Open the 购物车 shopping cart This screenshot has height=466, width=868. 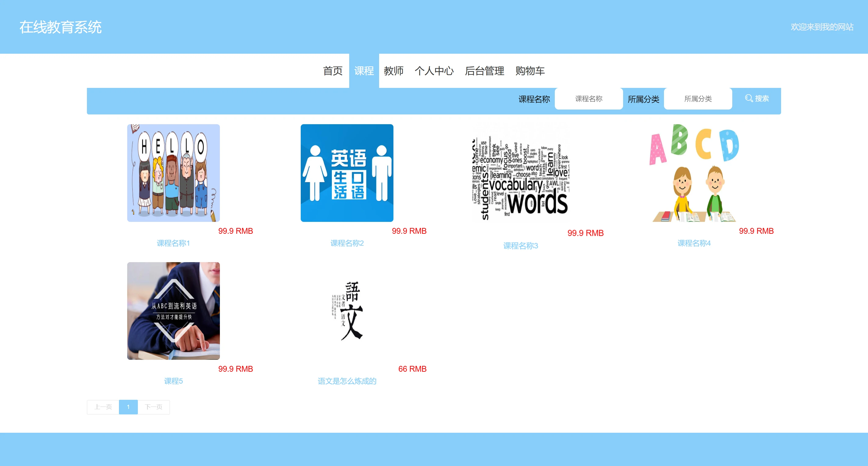[530, 71]
